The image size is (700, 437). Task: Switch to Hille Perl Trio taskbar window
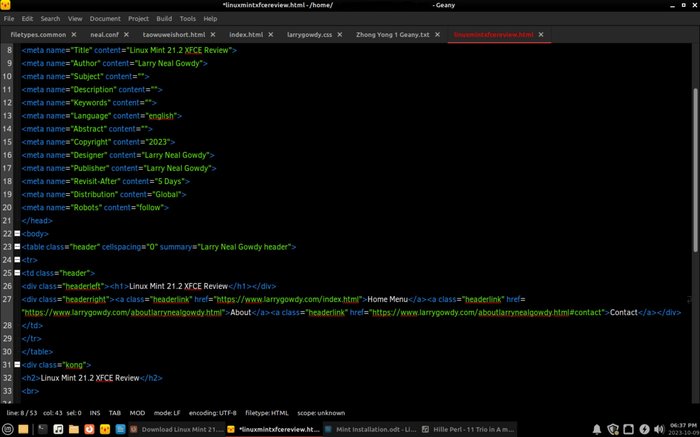click(x=468, y=429)
